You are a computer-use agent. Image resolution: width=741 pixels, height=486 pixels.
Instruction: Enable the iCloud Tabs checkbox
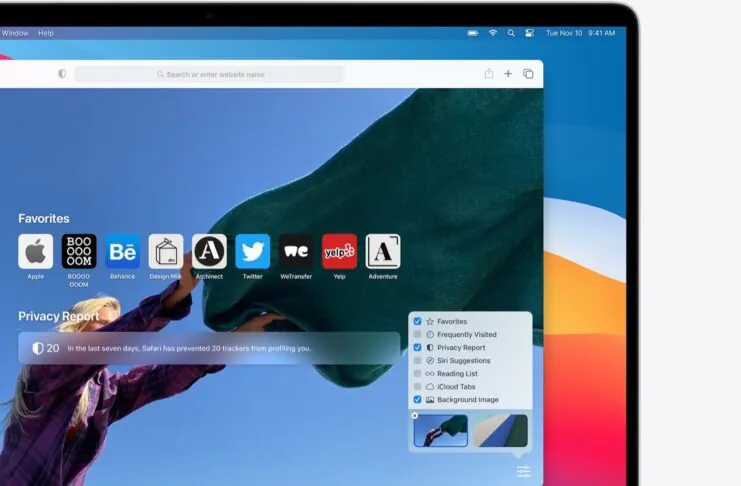pos(417,386)
